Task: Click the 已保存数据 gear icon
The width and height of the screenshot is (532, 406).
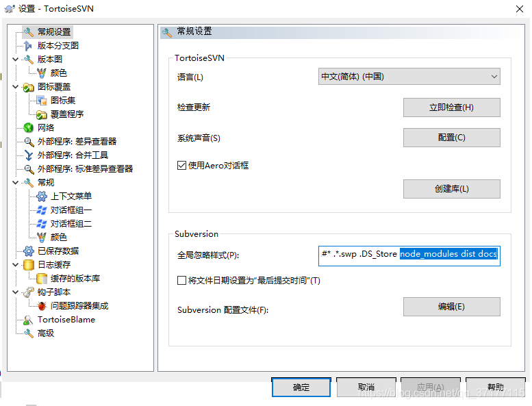Action: coord(29,251)
